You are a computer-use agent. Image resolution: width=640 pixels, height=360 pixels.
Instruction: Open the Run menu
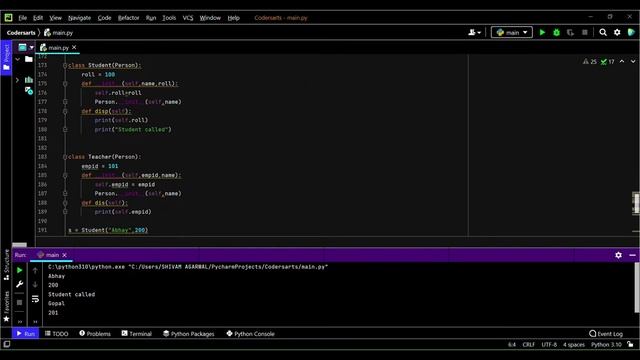pos(151,18)
